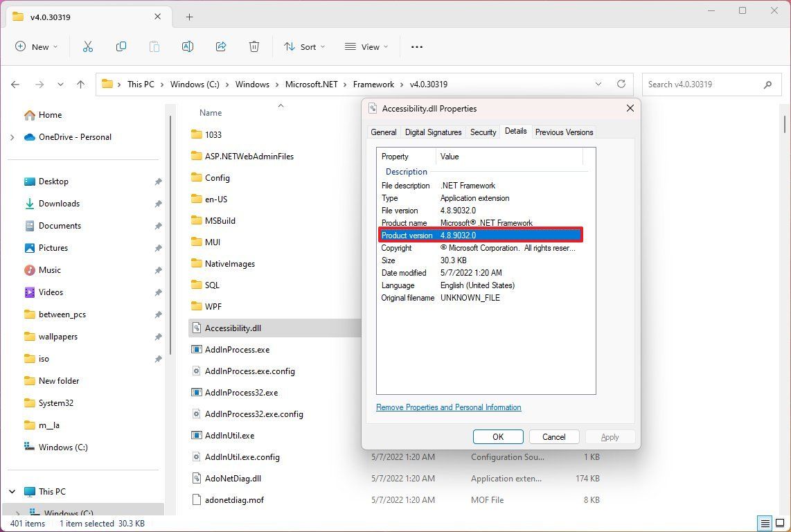Switch to the Previous Versions tab
Viewport: 791px width, 532px height.
pos(564,132)
